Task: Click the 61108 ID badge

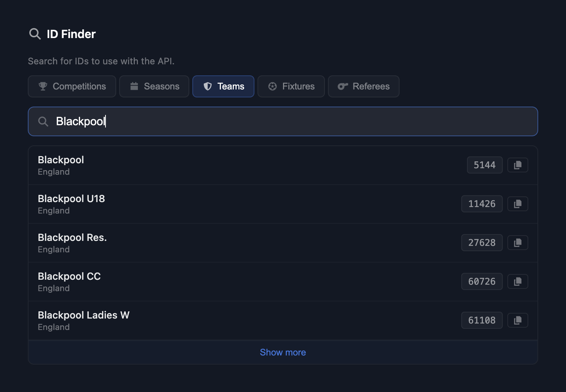Action: (482, 320)
